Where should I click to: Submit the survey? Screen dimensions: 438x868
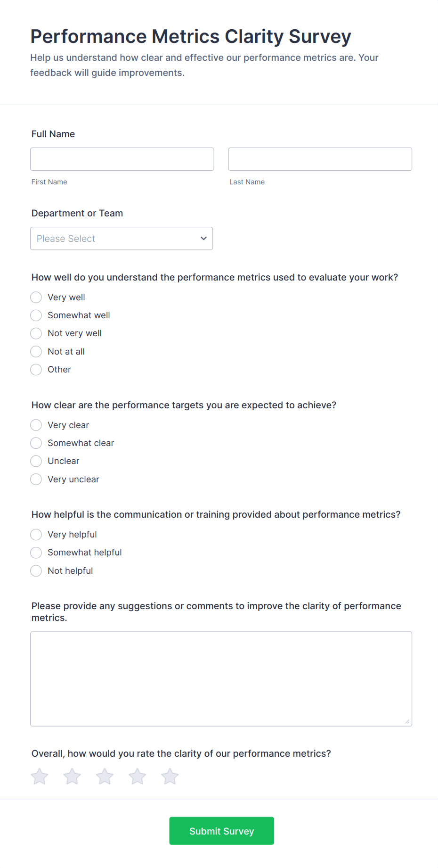(221, 831)
